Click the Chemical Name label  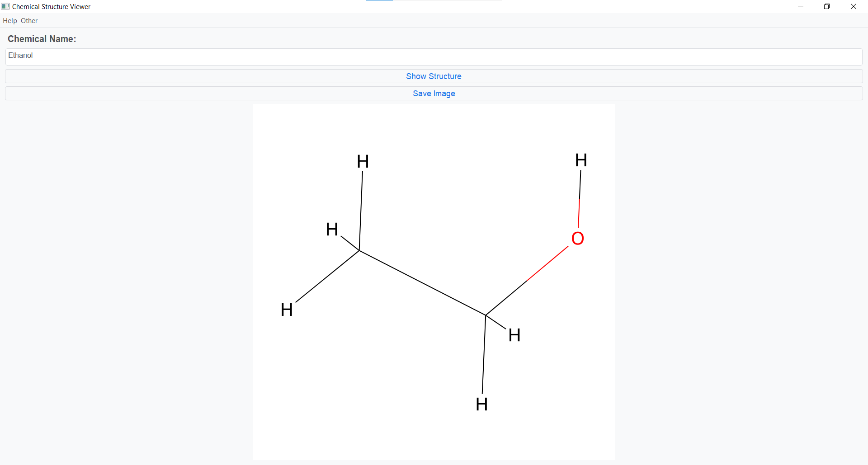pos(42,39)
